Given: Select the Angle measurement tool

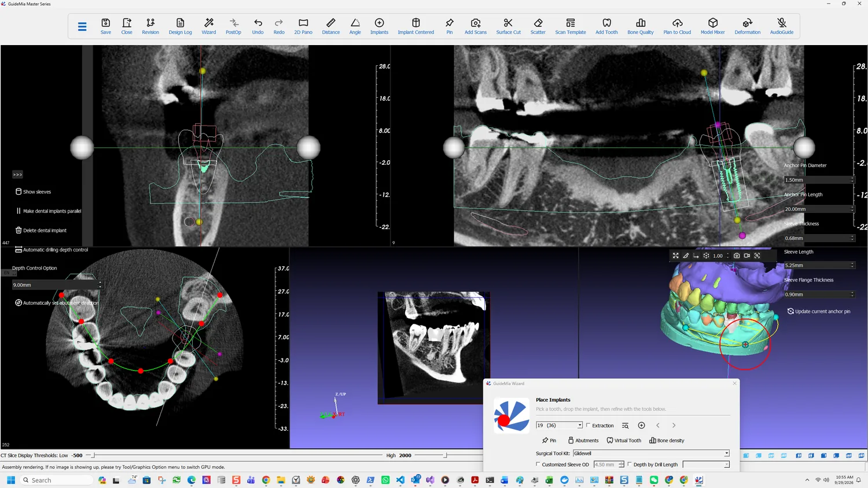Looking at the screenshot, I should (x=355, y=26).
